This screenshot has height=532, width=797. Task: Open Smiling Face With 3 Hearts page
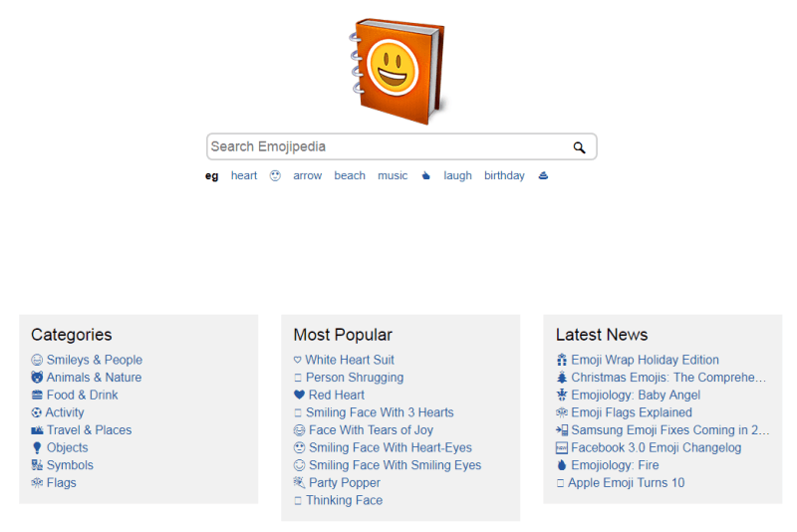(380, 412)
